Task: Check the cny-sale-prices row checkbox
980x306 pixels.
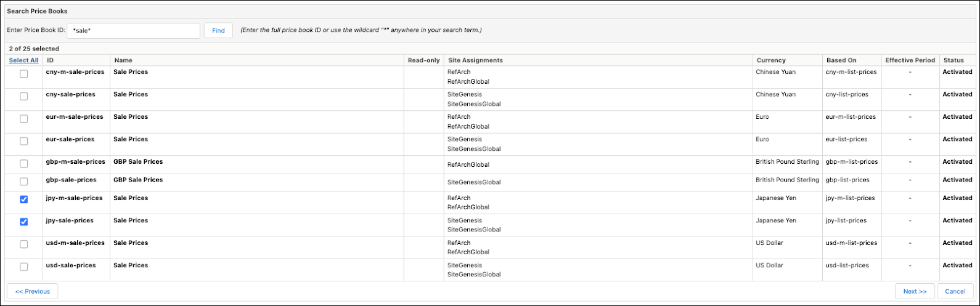Action: (x=24, y=97)
